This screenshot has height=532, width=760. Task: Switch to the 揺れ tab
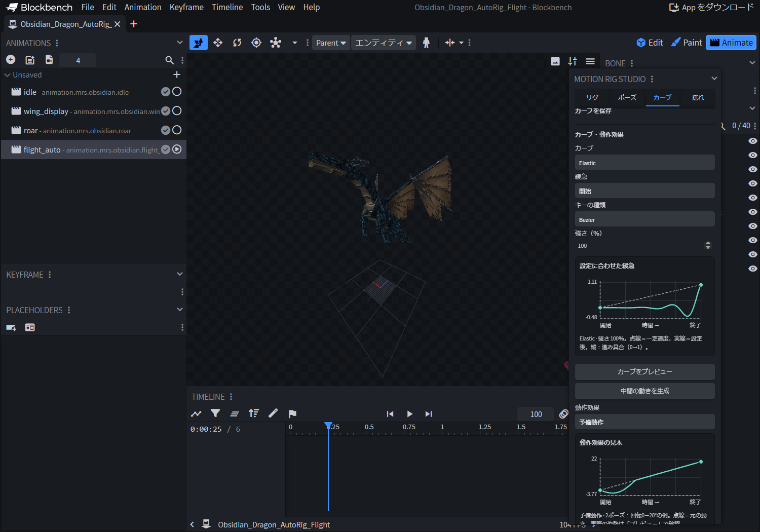pos(698,97)
